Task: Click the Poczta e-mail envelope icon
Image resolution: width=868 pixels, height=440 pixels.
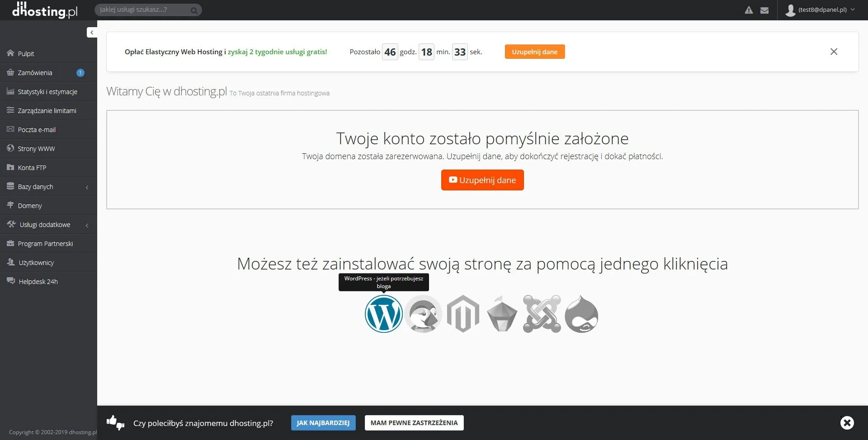Action: click(10, 129)
